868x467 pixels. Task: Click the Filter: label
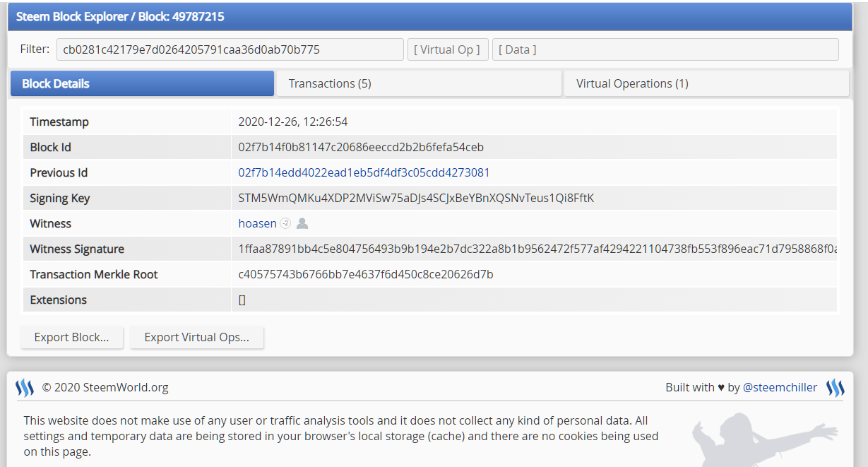35,49
